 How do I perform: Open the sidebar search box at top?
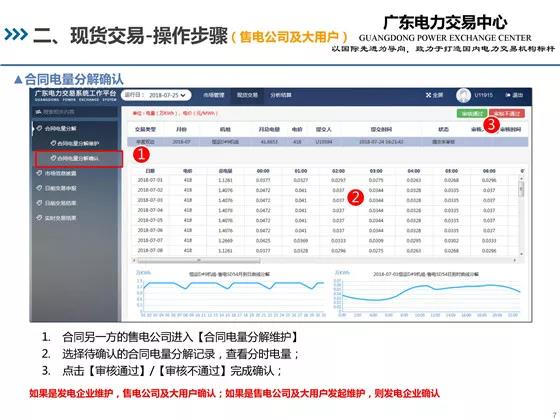tap(75, 112)
